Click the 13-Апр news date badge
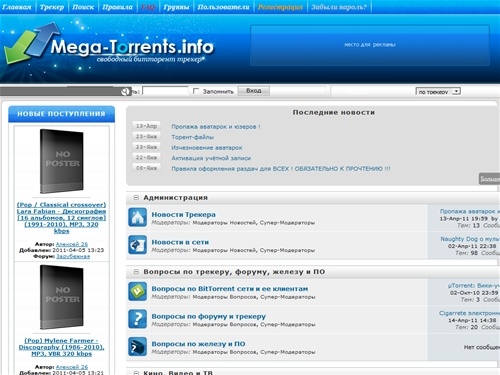500x375 pixels. pyautogui.click(x=146, y=126)
